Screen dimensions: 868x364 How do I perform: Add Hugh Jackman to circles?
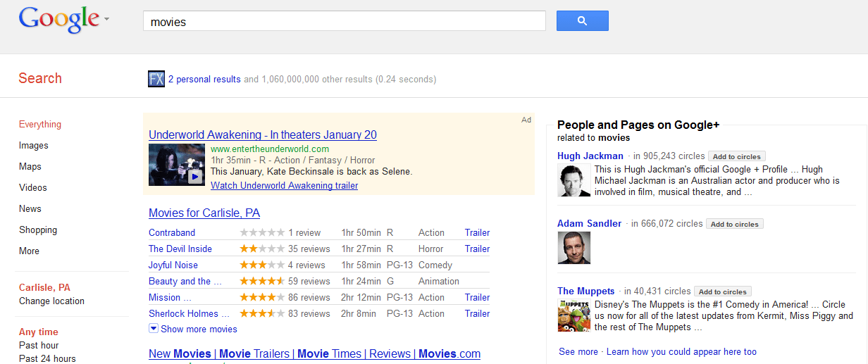coord(736,157)
